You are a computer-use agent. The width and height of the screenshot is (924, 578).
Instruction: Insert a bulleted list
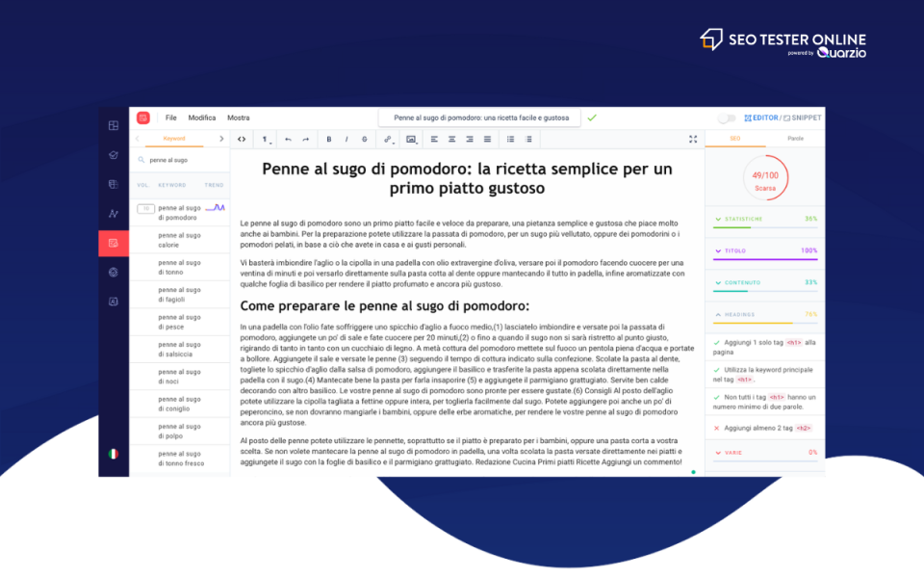pyautogui.click(x=511, y=139)
